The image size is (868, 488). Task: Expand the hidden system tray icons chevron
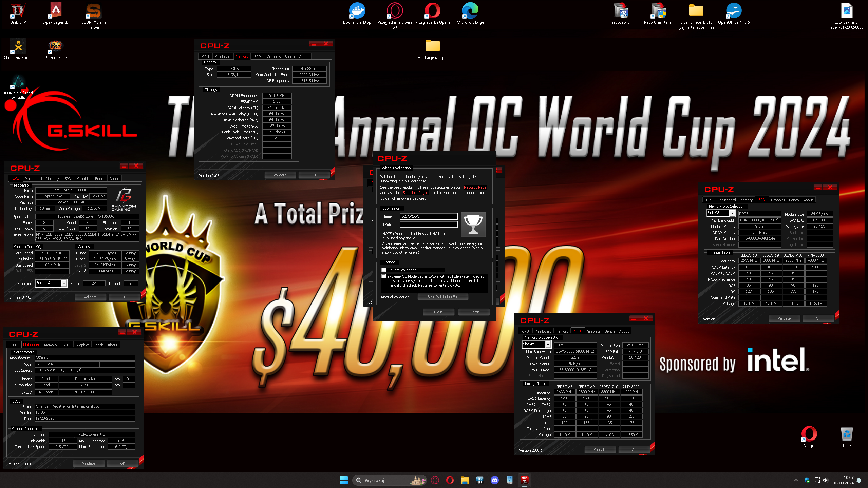tap(796, 480)
